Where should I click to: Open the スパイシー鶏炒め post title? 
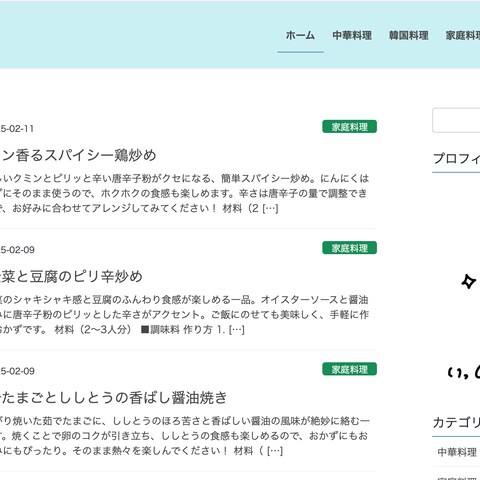pyautogui.click(x=78, y=155)
